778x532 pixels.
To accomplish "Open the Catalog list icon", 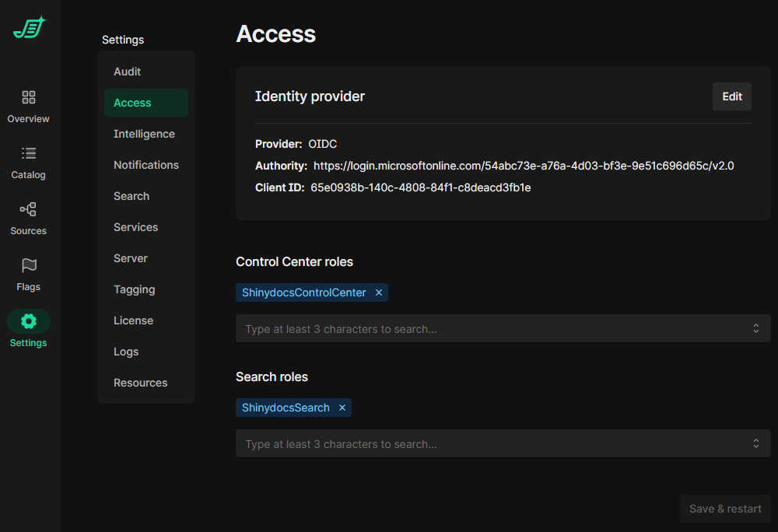I will (x=29, y=153).
